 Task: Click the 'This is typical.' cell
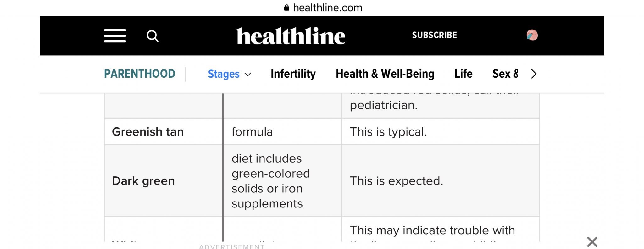[x=388, y=132]
